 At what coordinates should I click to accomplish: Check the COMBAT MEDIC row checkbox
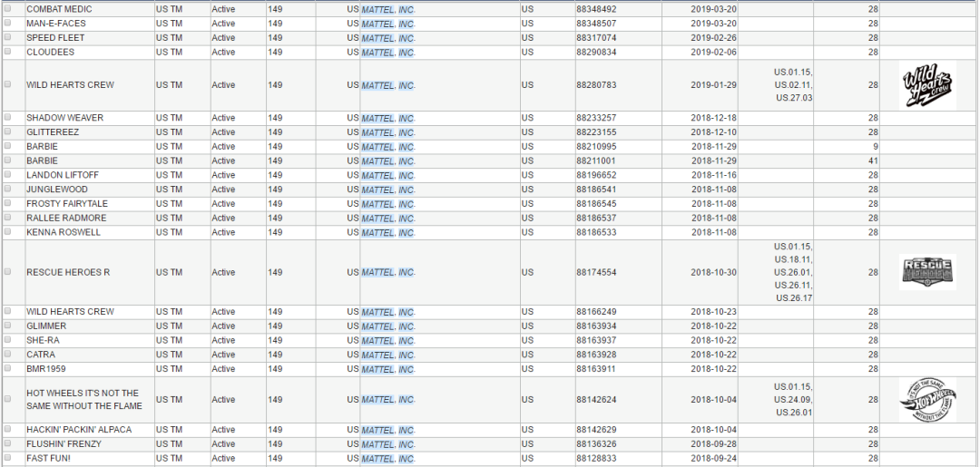click(7, 9)
